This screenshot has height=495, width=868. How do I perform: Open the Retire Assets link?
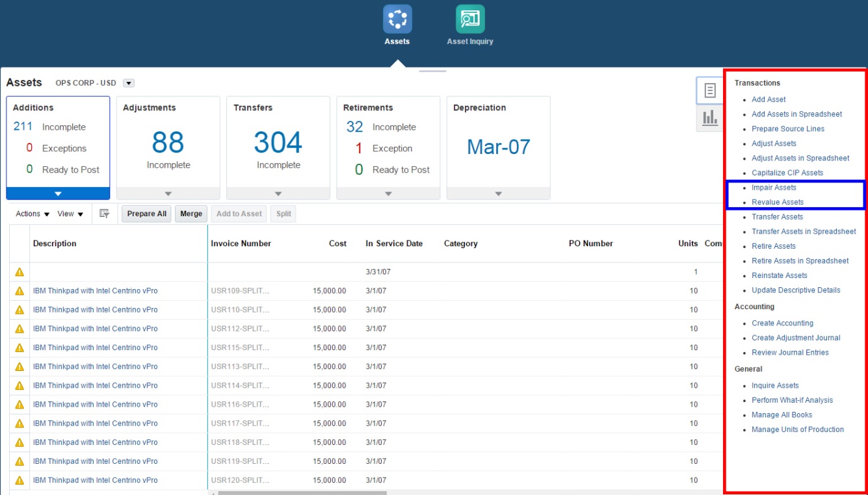coord(774,246)
